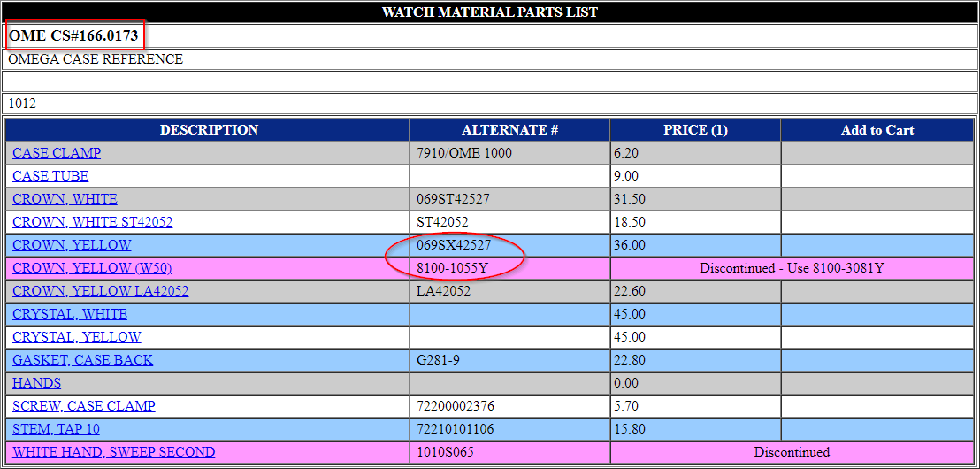Open the CROWN, WHITE link
980x469 pixels.
(65, 199)
